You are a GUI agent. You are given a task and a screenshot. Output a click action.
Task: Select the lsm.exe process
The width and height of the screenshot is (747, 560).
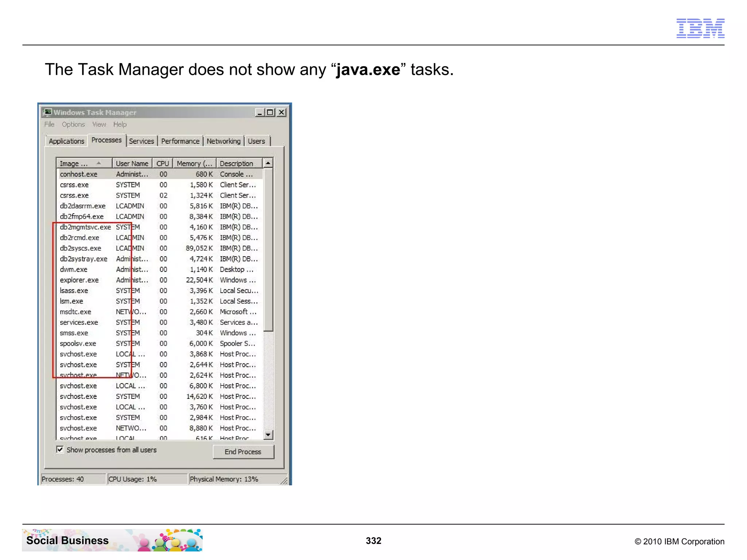click(160, 301)
